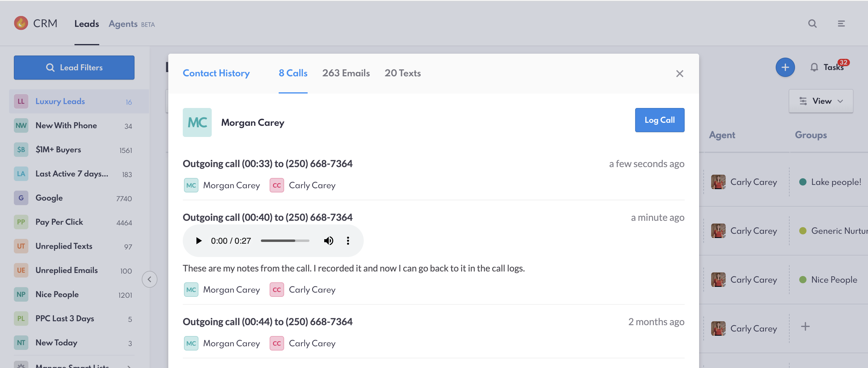Seek within the recording progress bar
Image resolution: width=868 pixels, height=368 pixels.
point(285,241)
